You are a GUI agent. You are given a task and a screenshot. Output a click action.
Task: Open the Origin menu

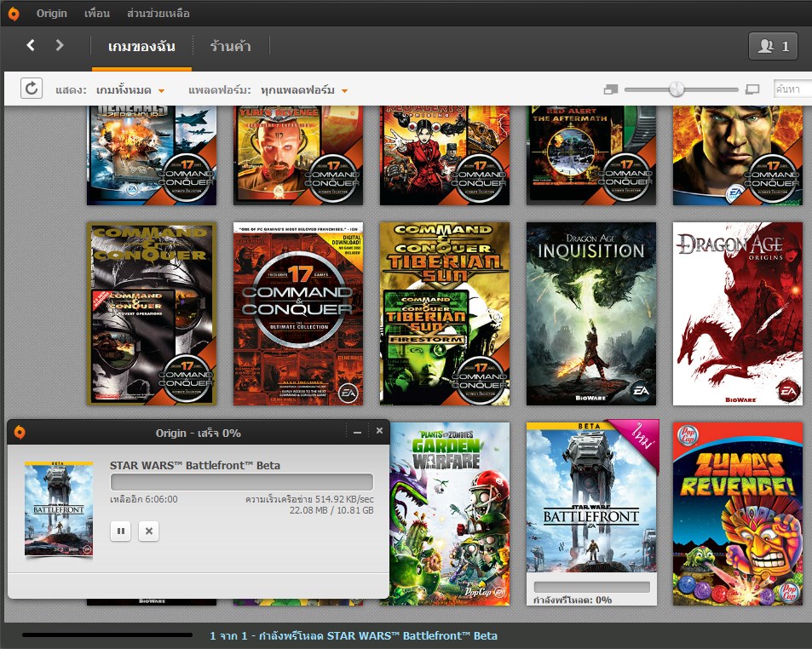point(51,14)
